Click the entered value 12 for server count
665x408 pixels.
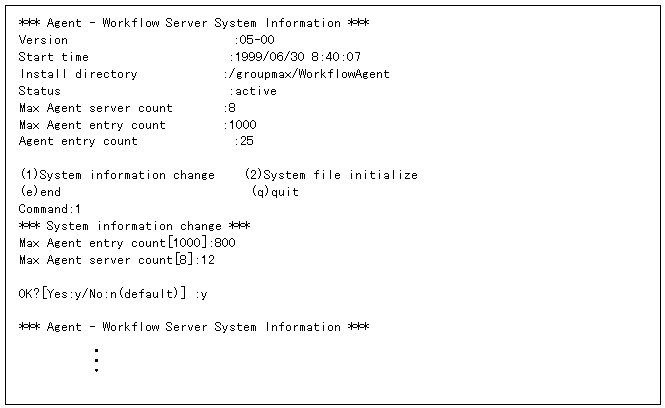(207, 260)
